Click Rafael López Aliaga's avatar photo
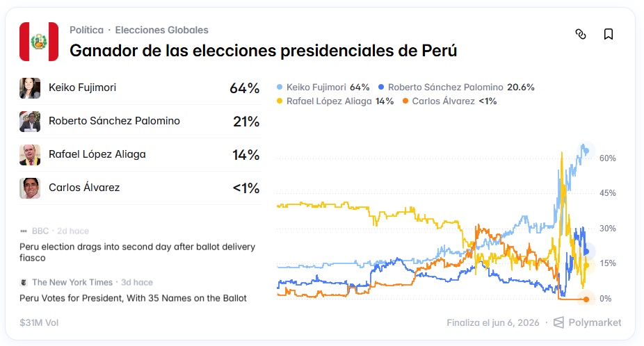 [x=30, y=154]
